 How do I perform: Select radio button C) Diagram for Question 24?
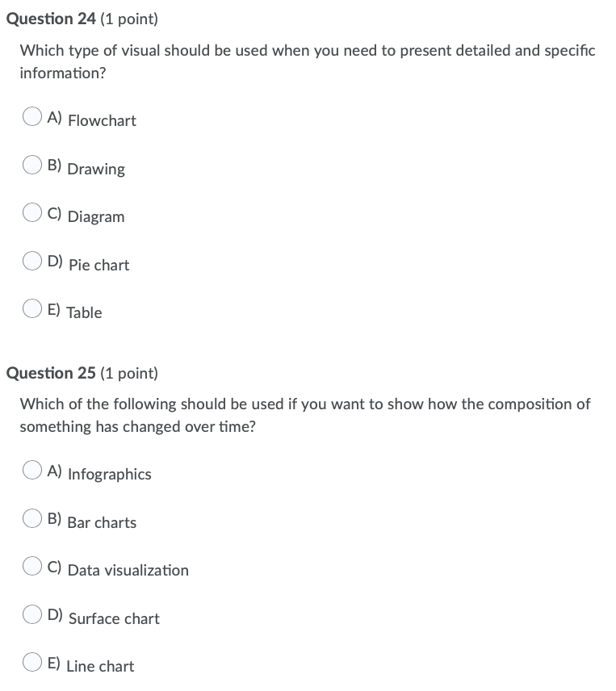coord(31,211)
